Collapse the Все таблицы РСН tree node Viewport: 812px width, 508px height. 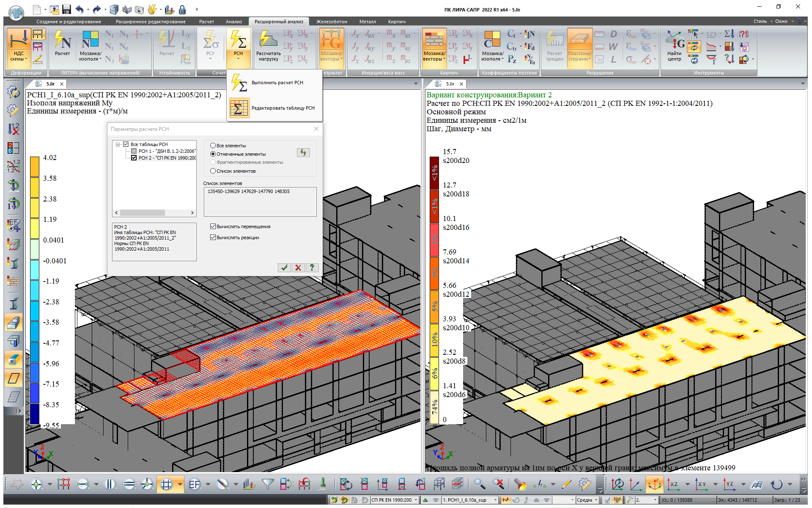(x=118, y=144)
